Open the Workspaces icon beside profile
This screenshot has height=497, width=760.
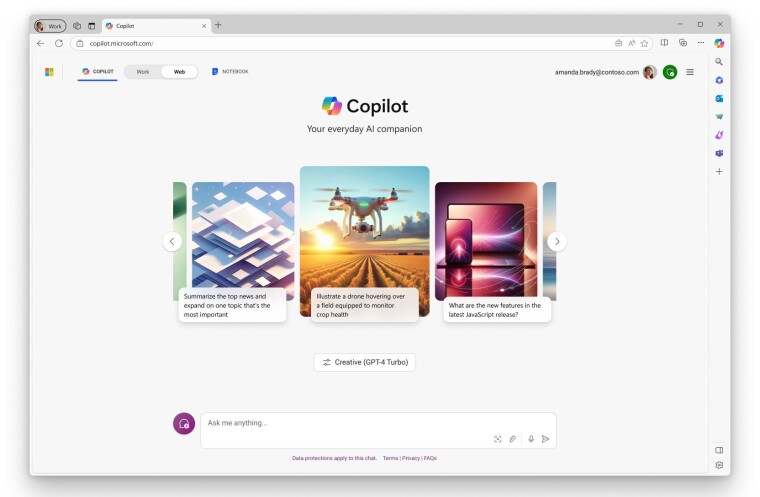[77, 26]
